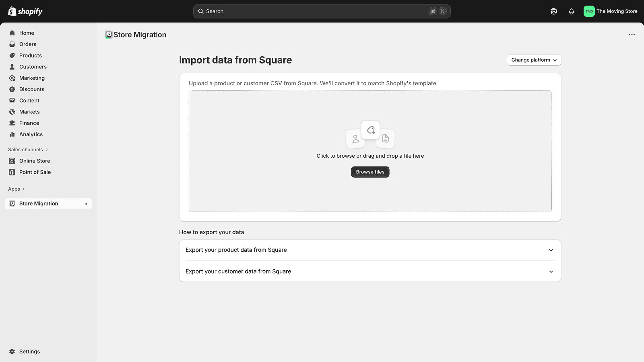Open Finance in the sidebar
This screenshot has height=362, width=644.
(48, 123)
